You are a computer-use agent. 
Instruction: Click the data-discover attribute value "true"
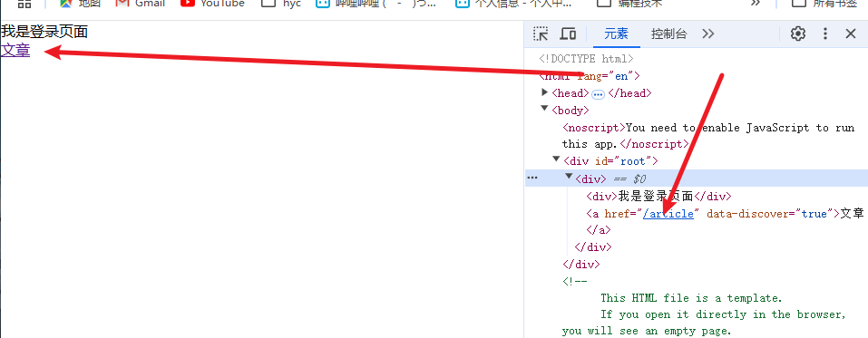coord(814,214)
